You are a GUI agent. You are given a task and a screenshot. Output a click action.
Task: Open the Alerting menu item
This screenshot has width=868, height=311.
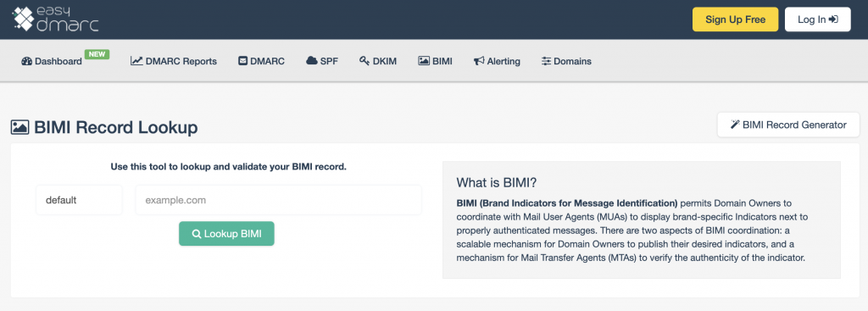coord(497,61)
